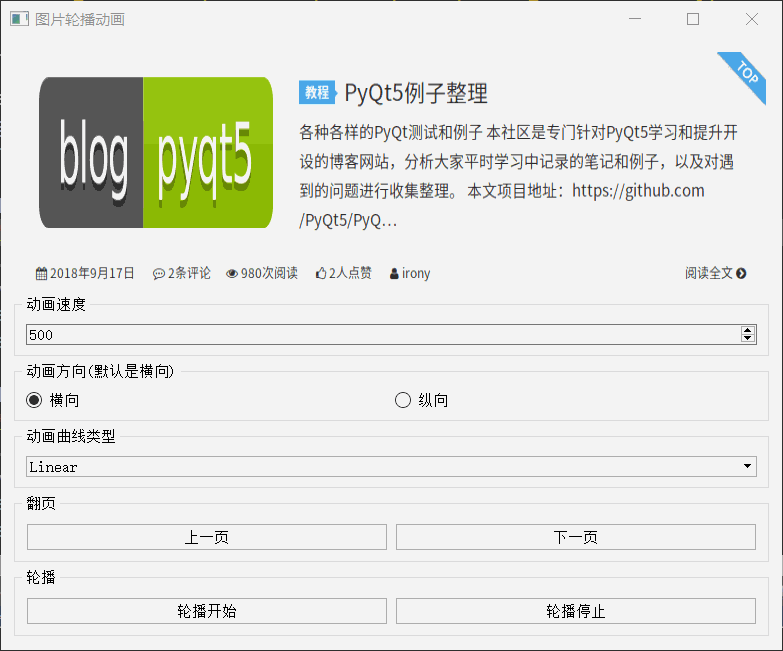The image size is (783, 651).
Task: Click the animation speed field showing 500
Action: [380, 334]
